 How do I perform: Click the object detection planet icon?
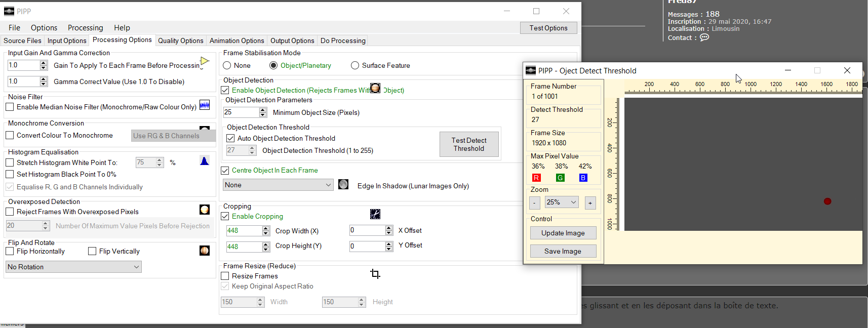(375, 88)
